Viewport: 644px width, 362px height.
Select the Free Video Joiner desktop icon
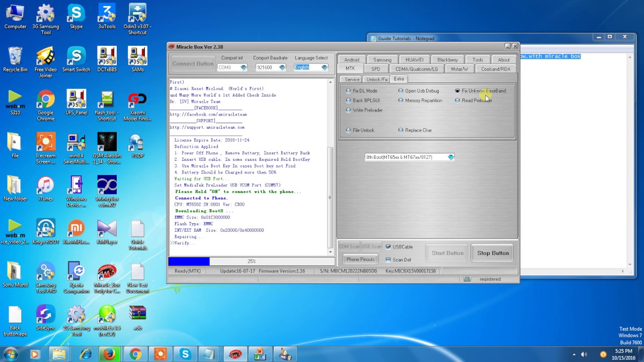(x=46, y=62)
